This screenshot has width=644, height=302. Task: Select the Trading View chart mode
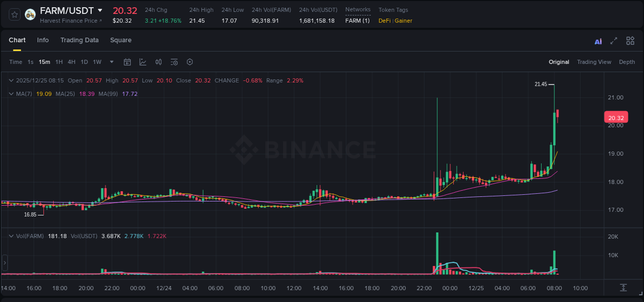tap(594, 62)
